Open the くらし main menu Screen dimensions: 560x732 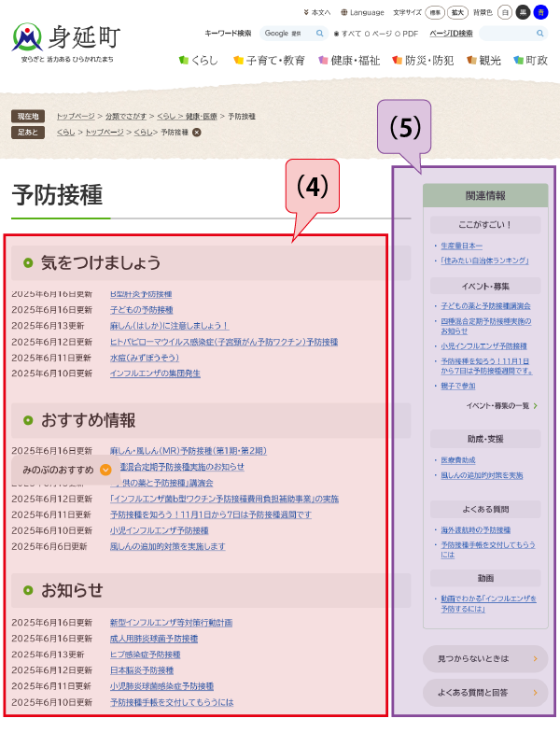tap(198, 60)
